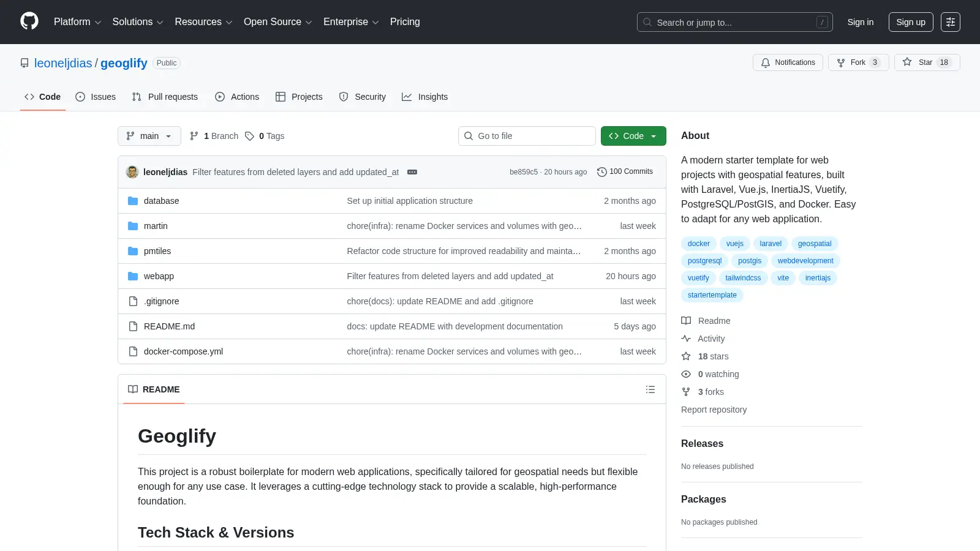Star the geoglify repository
Viewport: 980px width, 551px height.
(927, 62)
